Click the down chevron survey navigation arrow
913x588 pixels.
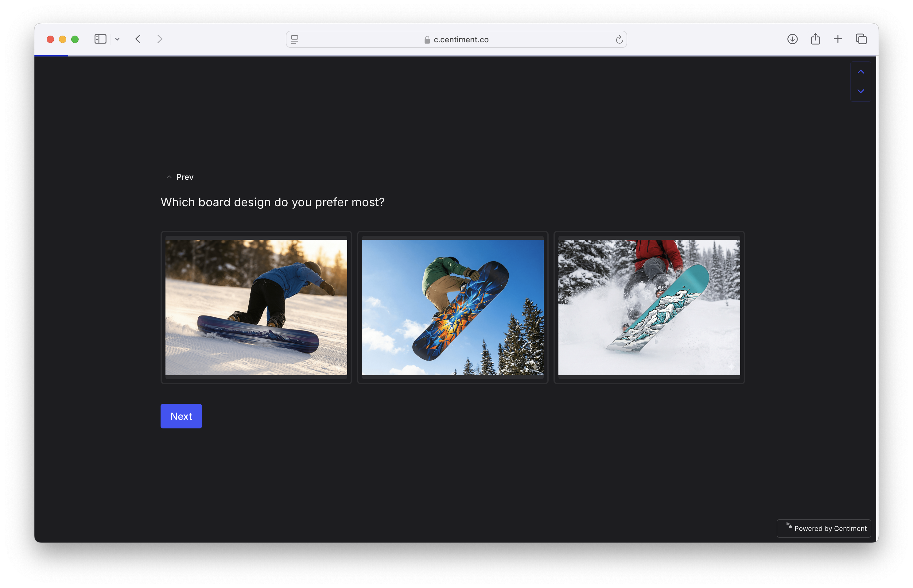click(x=861, y=91)
